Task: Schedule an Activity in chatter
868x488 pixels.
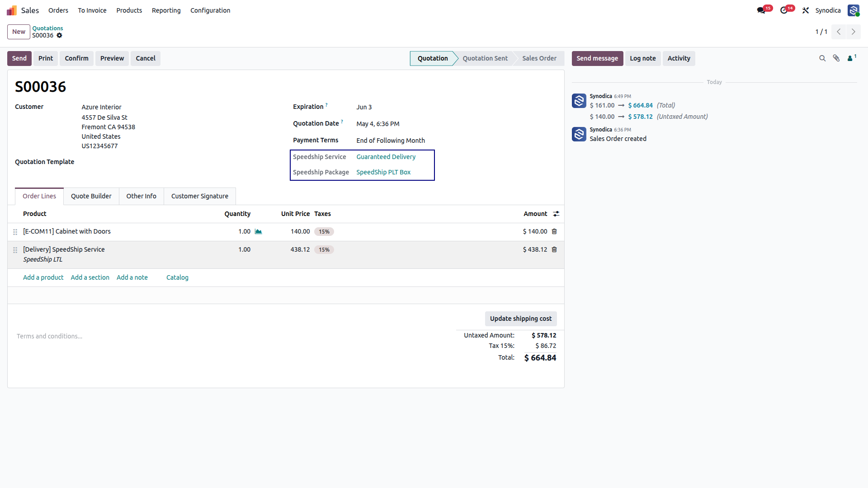Action: coord(679,58)
